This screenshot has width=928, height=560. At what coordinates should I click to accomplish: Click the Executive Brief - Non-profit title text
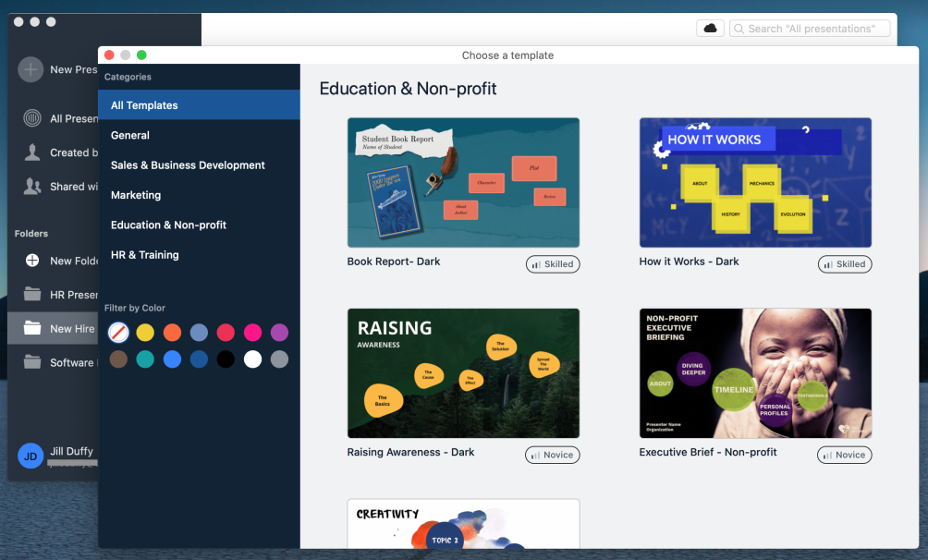click(708, 452)
